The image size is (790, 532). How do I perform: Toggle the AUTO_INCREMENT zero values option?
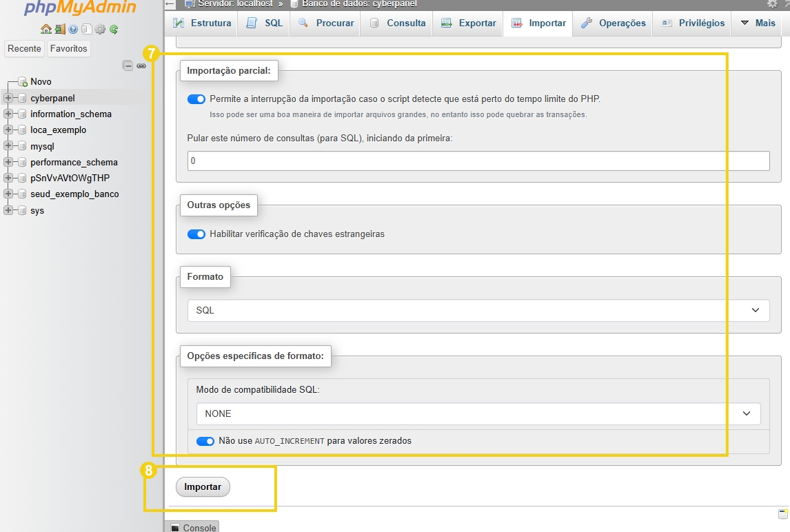(205, 440)
